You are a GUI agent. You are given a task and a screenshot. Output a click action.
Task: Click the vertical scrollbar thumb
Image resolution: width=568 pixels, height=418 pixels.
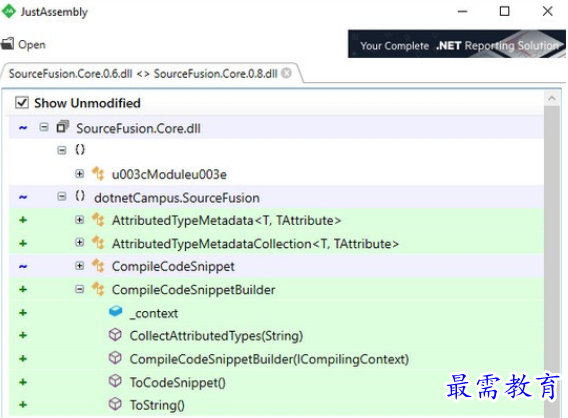[x=552, y=261]
